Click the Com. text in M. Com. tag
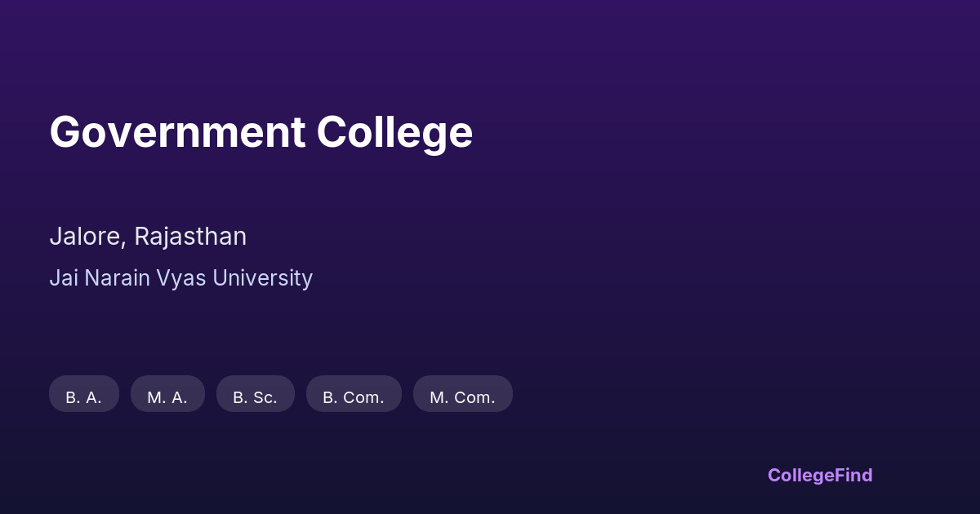The height and width of the screenshot is (514, 980). (x=474, y=397)
